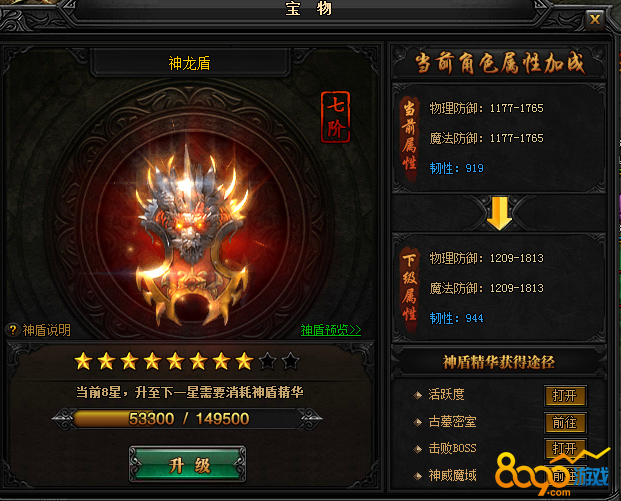
Task: Click the essence progress bar 53300/149500
Action: 188,419
